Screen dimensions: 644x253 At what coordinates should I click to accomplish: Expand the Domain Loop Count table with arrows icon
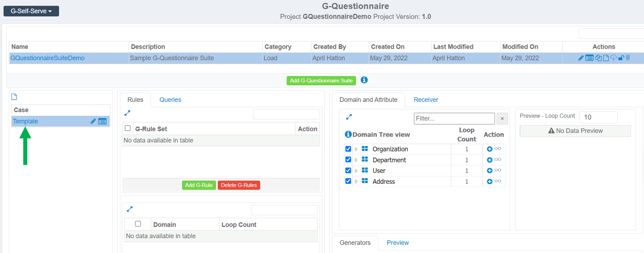click(x=130, y=209)
